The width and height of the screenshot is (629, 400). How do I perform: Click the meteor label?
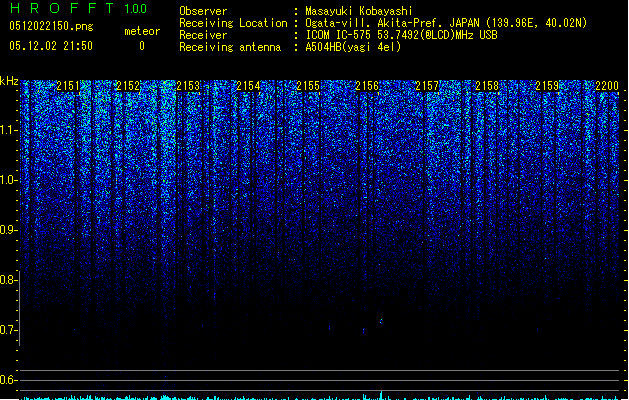(x=142, y=31)
